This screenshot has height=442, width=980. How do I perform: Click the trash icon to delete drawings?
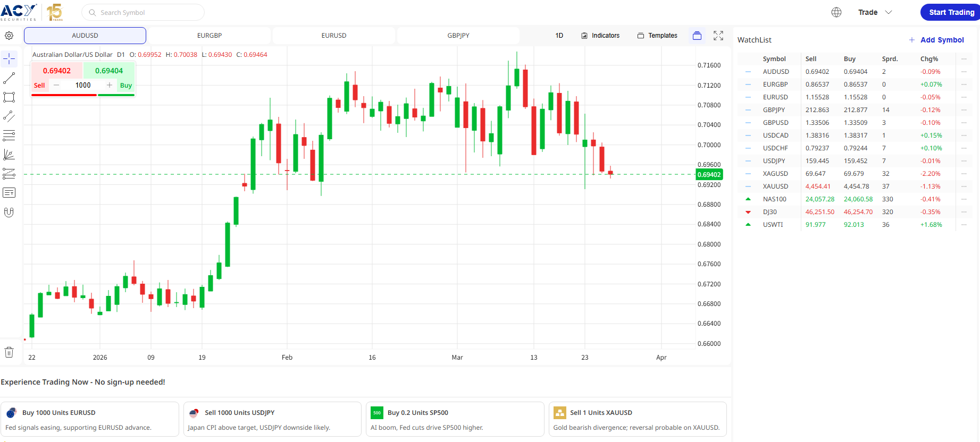(x=9, y=352)
